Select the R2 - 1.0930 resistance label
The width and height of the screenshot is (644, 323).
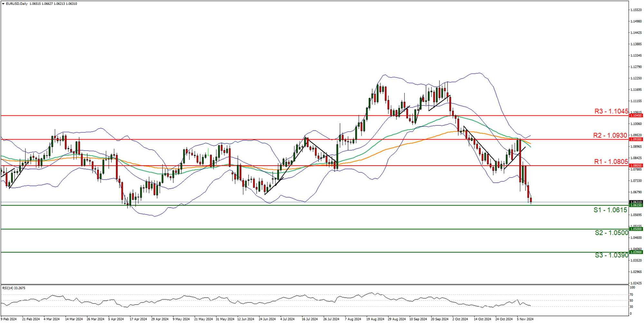(x=610, y=135)
